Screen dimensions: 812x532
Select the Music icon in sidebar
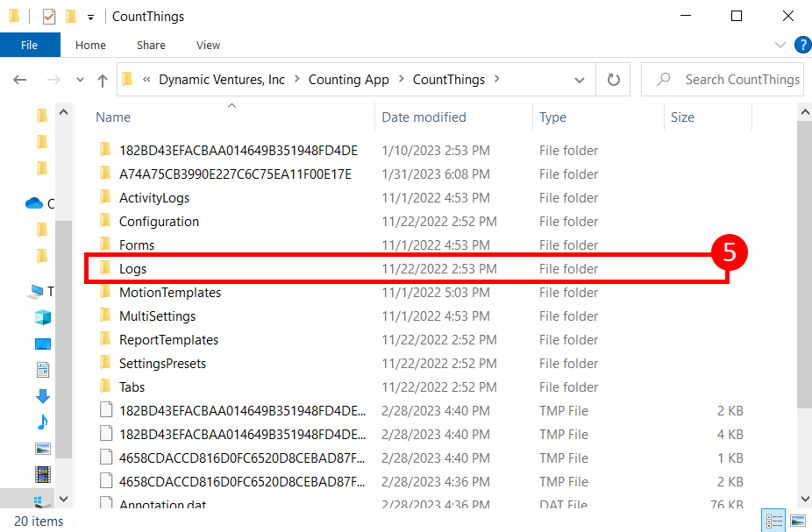42,422
